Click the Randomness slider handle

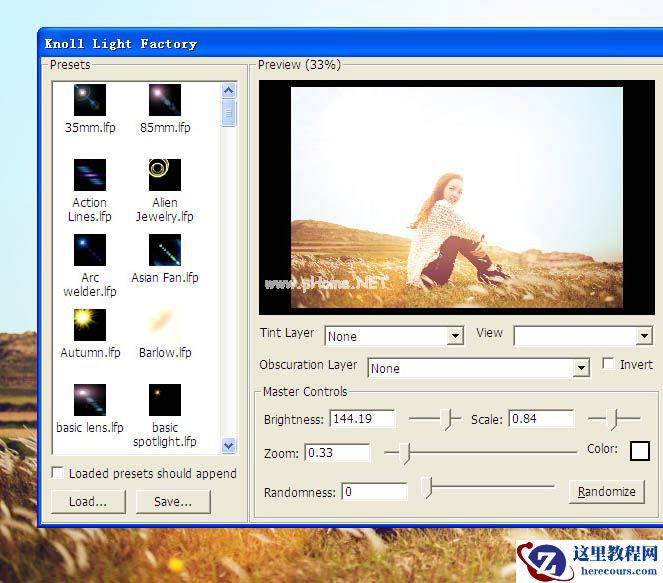427,487
